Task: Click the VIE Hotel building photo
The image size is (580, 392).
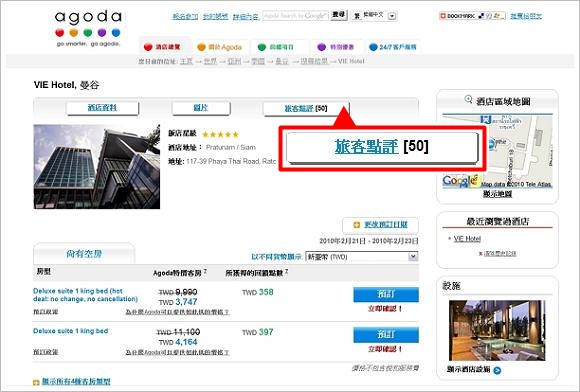Action: [x=97, y=166]
